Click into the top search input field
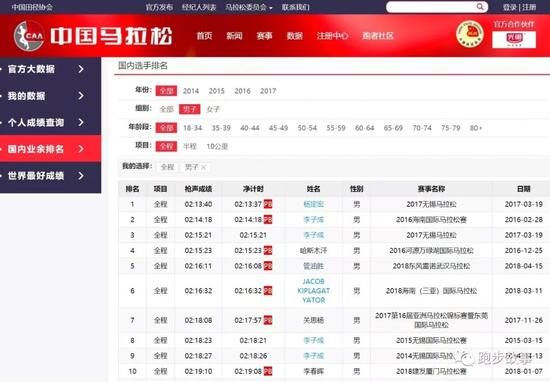The width and height of the screenshot is (550, 382). click(431, 7)
